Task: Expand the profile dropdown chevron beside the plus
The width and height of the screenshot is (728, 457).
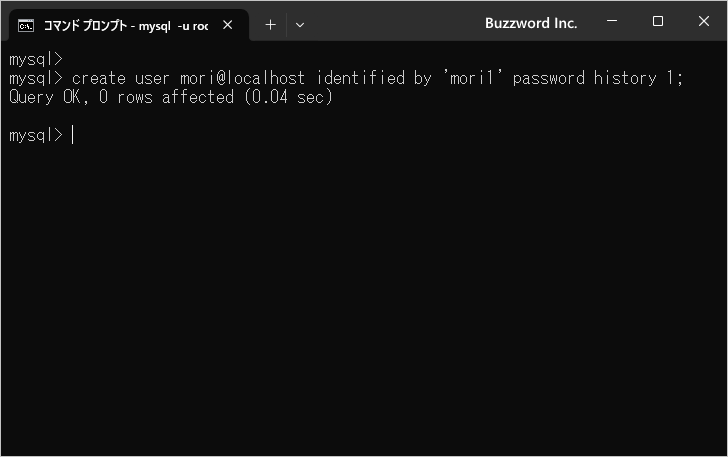Action: pyautogui.click(x=300, y=25)
